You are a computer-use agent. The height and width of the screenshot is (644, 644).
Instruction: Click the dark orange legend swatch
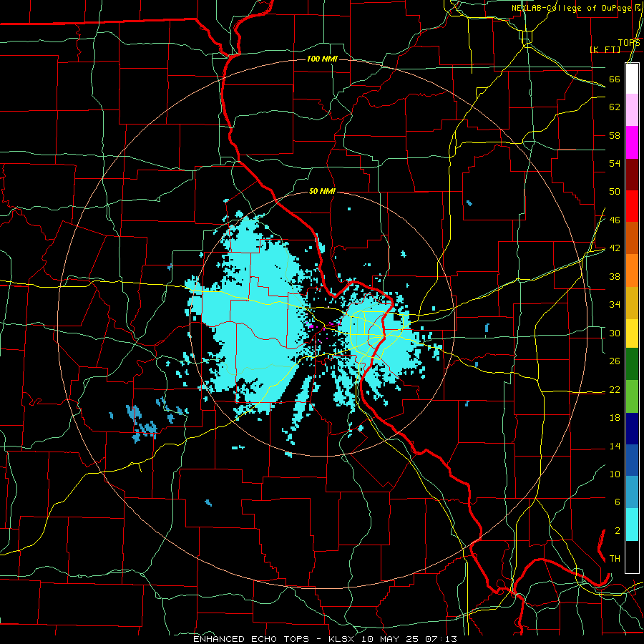coord(632,238)
